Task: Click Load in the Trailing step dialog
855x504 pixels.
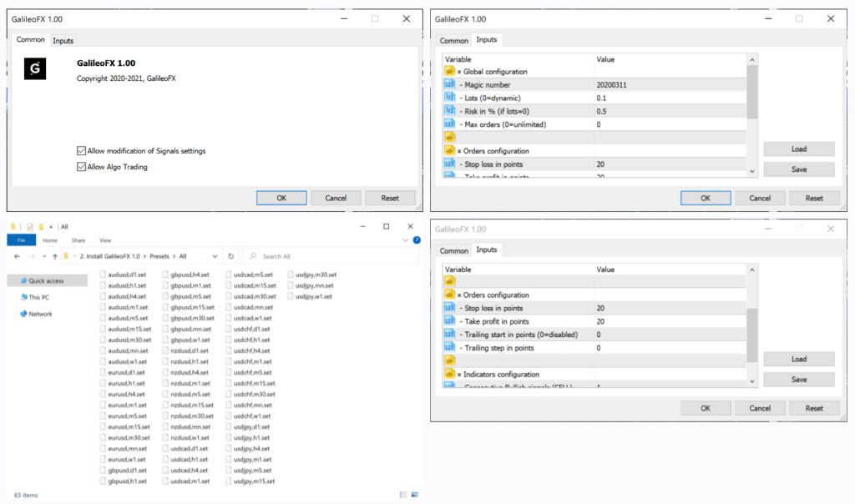Action: click(799, 359)
